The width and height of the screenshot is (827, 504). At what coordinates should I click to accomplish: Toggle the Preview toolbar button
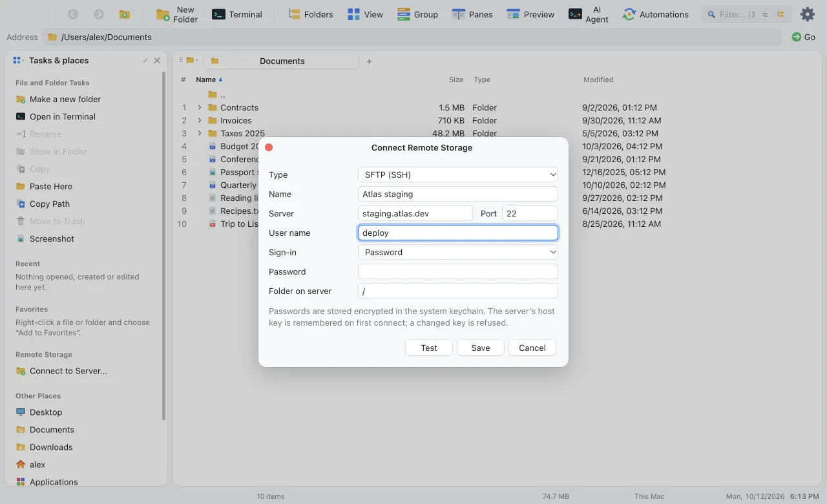(x=530, y=14)
